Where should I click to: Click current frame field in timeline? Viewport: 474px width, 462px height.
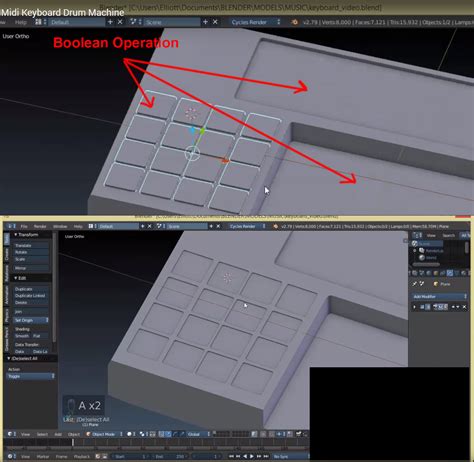(207, 456)
